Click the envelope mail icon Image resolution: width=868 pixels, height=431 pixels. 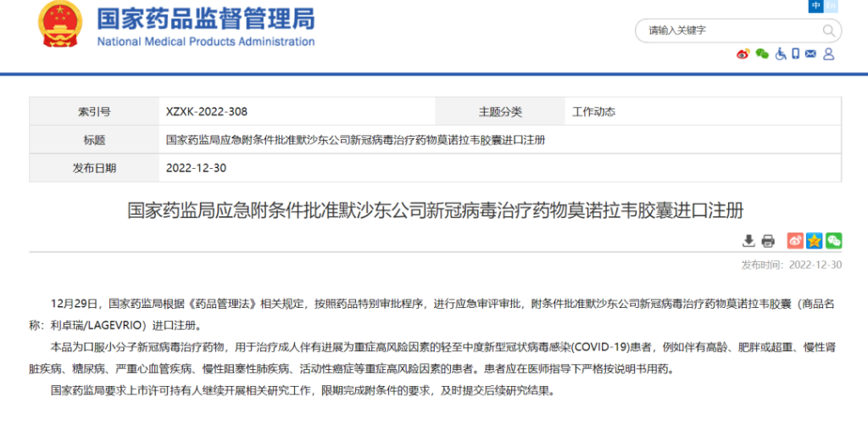(810, 53)
